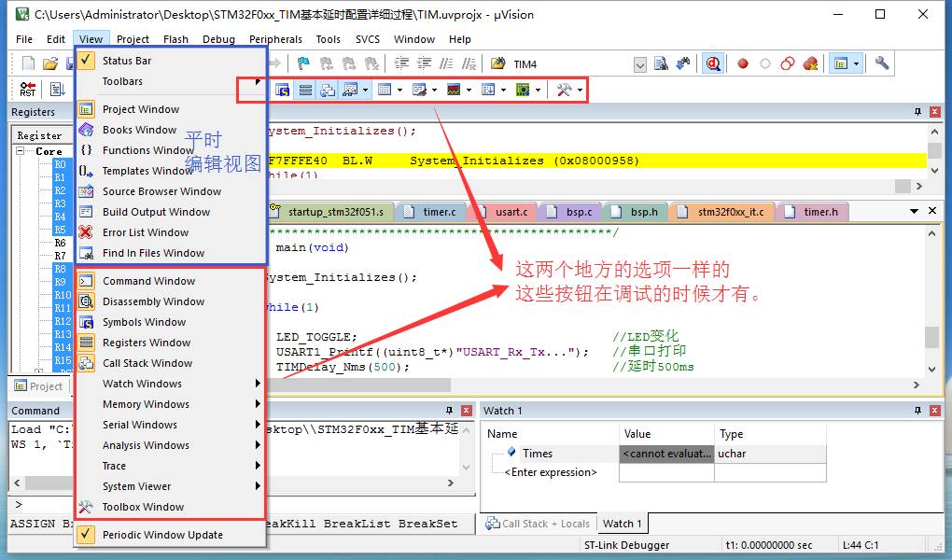Click the editor vertical scrollbar thumb
This screenshot has height=560, width=952.
click(932, 337)
